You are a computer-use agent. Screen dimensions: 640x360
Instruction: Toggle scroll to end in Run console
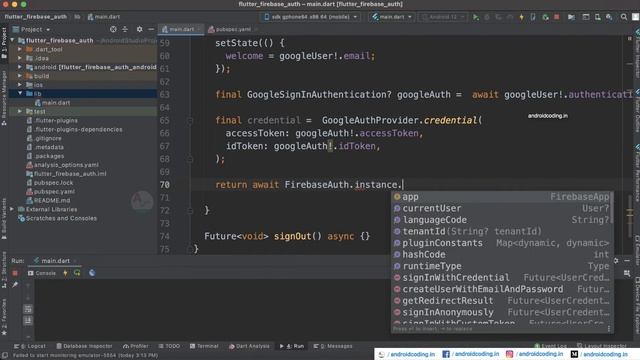[28, 321]
